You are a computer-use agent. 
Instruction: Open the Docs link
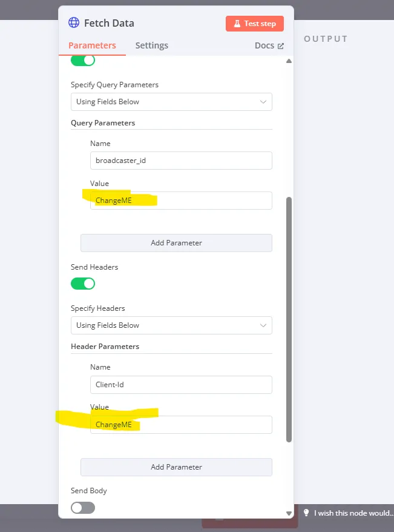(269, 46)
